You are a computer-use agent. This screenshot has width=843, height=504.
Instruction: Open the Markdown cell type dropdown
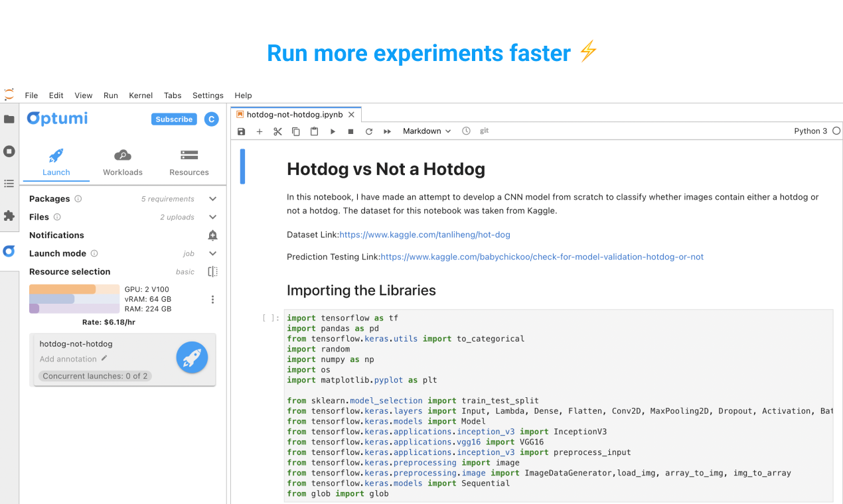[x=427, y=131]
